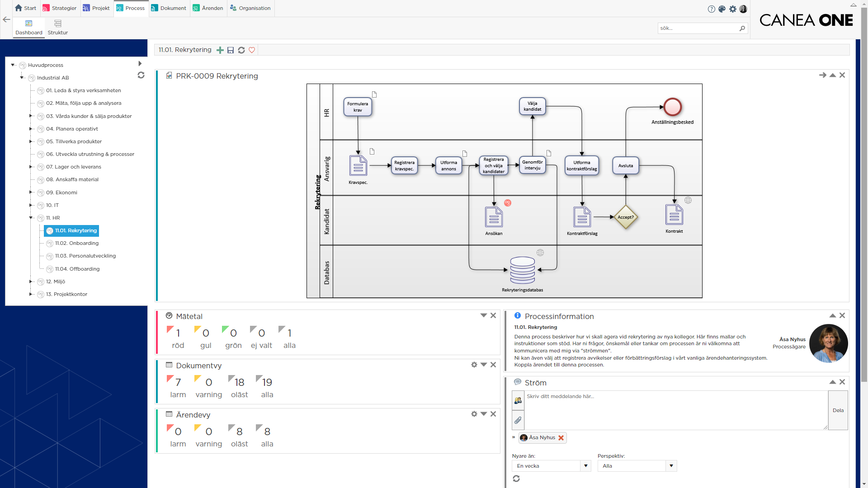Remove the Åsa Nyhus filter chip
The image size is (868, 488).
pos(561,437)
